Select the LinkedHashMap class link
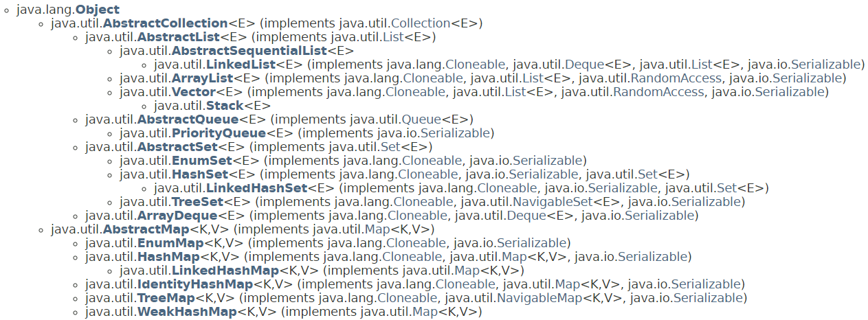The width and height of the screenshot is (868, 320). (225, 271)
